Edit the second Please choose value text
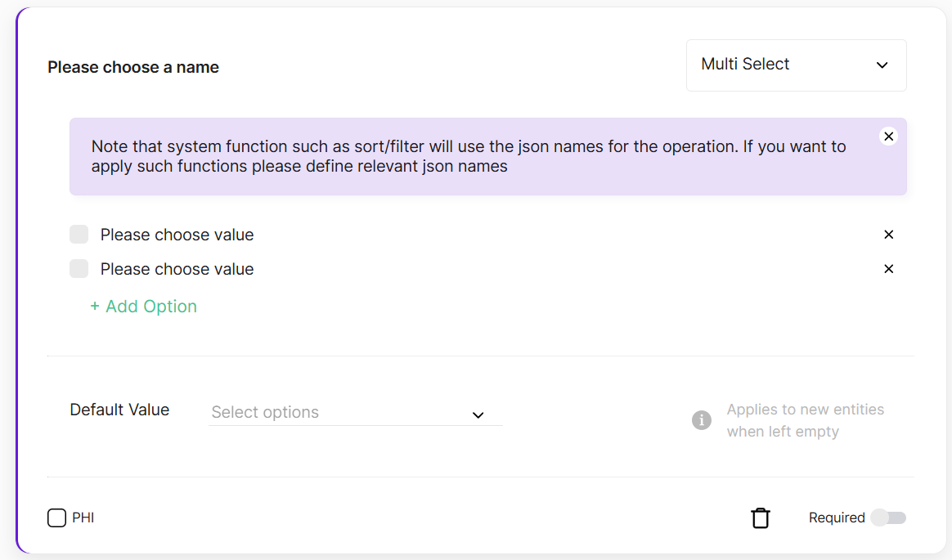This screenshot has height=560, width=952. click(x=177, y=269)
